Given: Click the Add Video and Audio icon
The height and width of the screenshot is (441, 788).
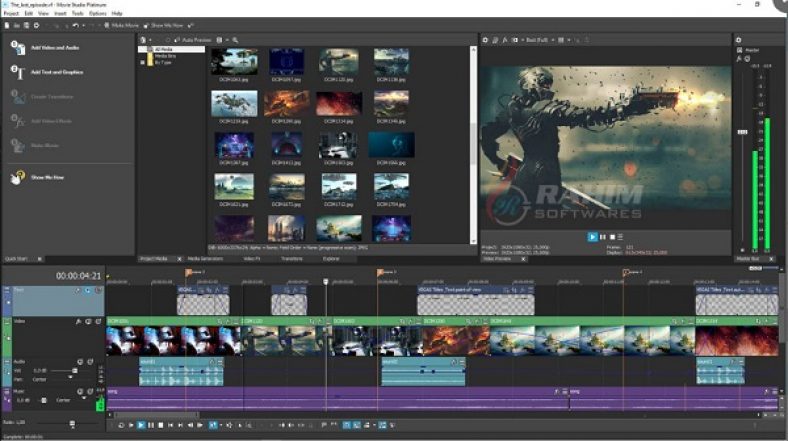Looking at the screenshot, I should pos(17,47).
